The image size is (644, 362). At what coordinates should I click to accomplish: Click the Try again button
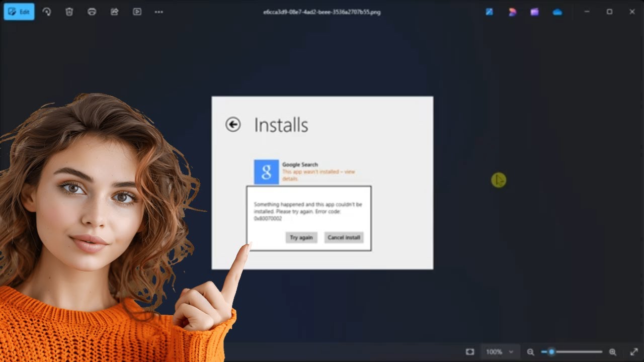[x=301, y=237]
